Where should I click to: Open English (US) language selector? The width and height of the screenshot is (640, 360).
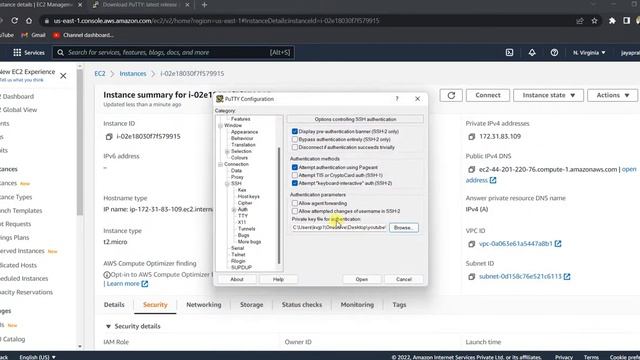click(x=38, y=357)
